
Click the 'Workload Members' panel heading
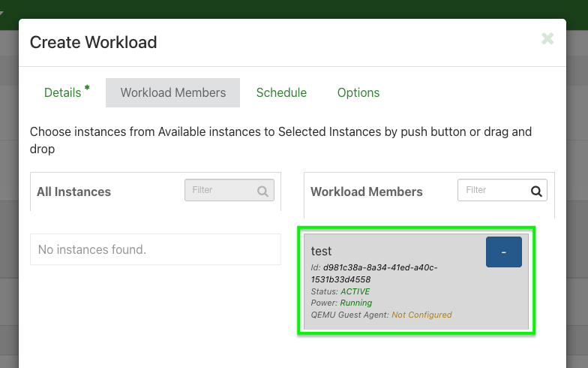pos(366,192)
